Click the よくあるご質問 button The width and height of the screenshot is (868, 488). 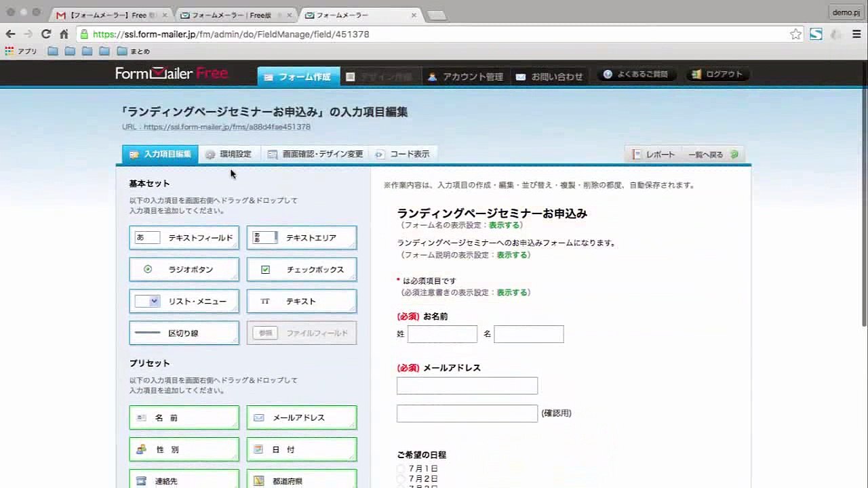click(636, 75)
